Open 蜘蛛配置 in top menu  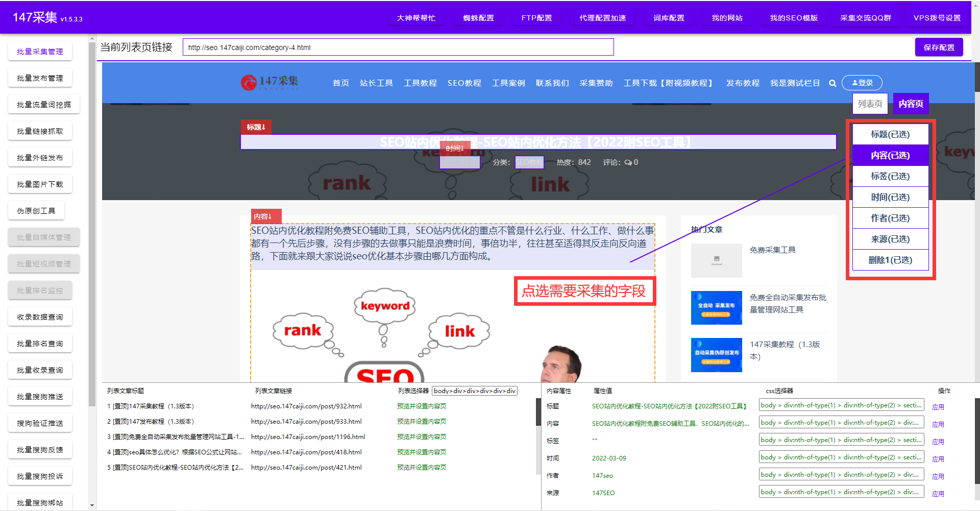pos(478,18)
